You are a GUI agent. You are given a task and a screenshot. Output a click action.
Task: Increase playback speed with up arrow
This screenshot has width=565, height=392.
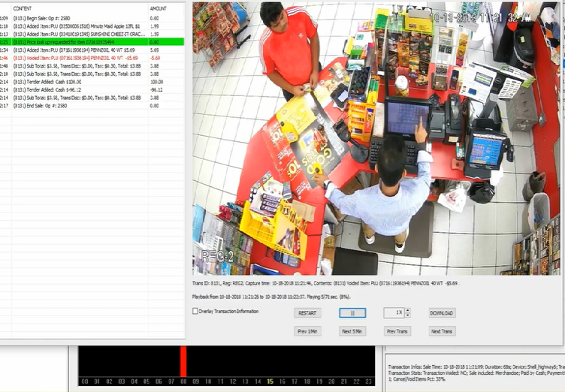[408, 310]
